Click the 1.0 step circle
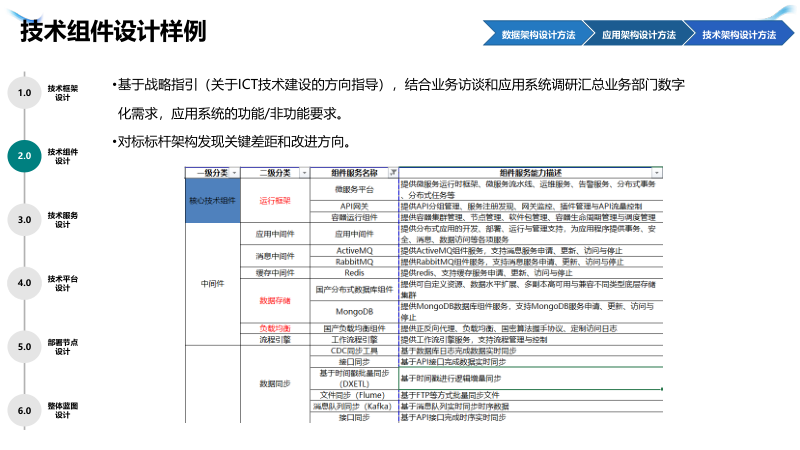This screenshot has height=450, width=800. [24, 93]
